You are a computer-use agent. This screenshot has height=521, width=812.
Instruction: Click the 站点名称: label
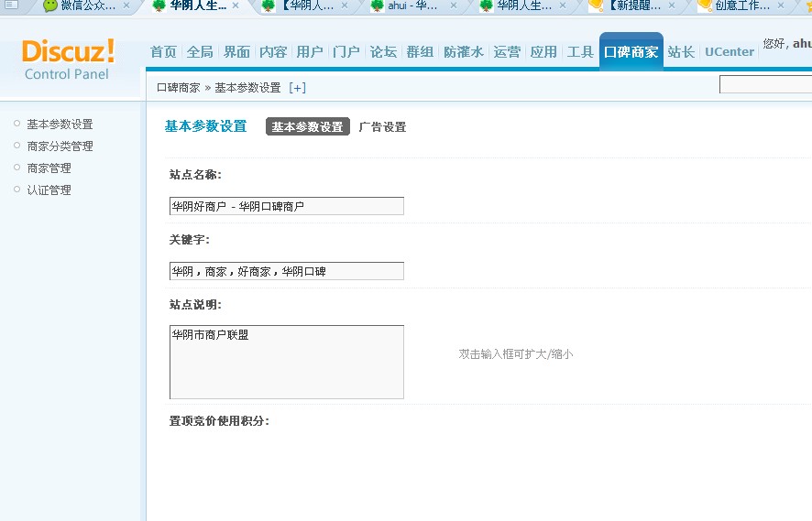coord(195,175)
